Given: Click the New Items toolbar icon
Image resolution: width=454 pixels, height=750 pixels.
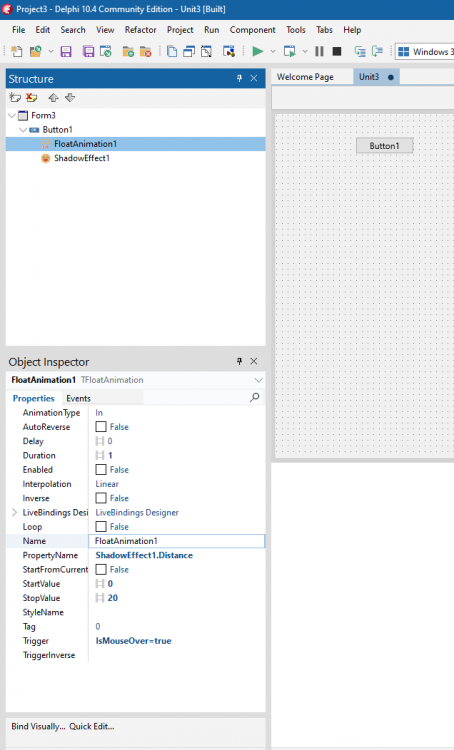Looking at the screenshot, I should click(16, 51).
